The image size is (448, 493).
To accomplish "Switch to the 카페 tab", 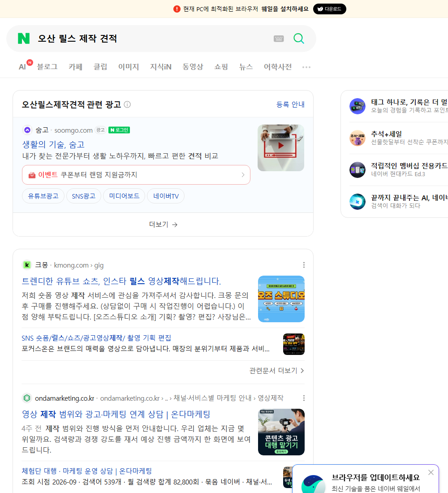I will 75,67.
